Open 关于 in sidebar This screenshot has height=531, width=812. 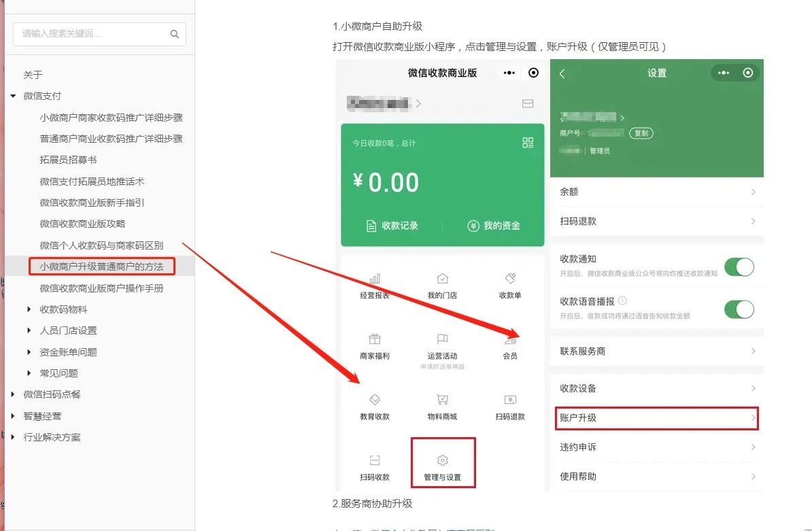33,75
